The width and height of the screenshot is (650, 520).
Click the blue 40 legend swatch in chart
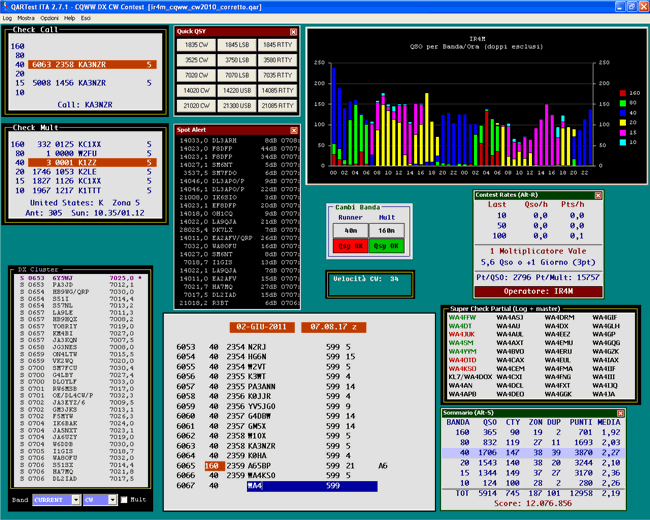[623, 113]
